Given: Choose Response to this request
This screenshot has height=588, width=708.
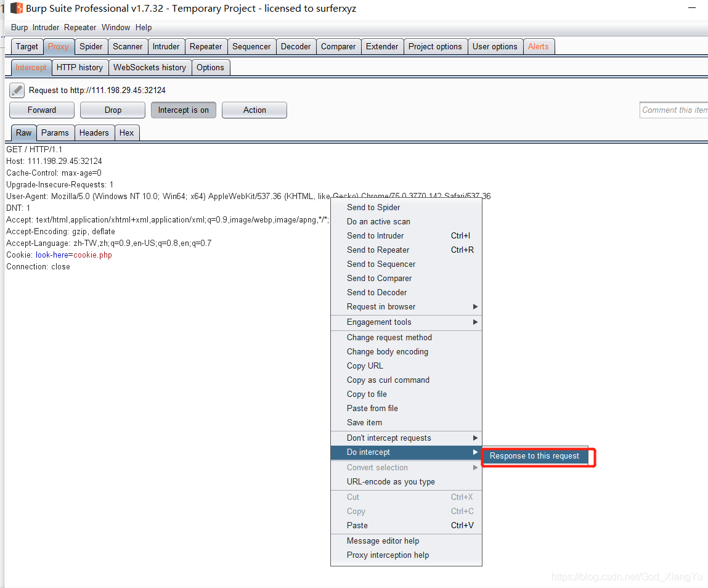Looking at the screenshot, I should [x=535, y=456].
